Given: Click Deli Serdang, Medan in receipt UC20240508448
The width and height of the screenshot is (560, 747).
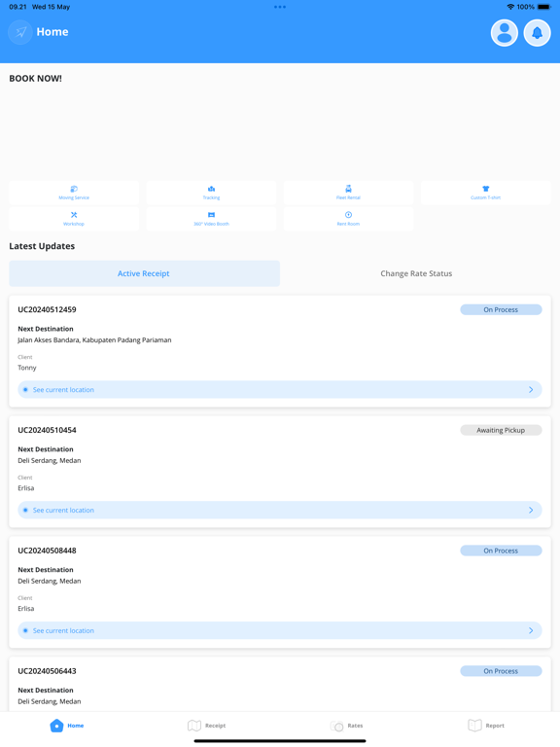Looking at the screenshot, I should 50,582.
